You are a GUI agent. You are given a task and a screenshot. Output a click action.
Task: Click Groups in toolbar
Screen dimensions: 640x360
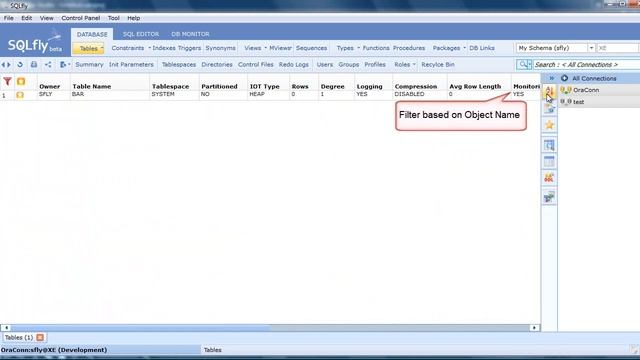click(349, 64)
